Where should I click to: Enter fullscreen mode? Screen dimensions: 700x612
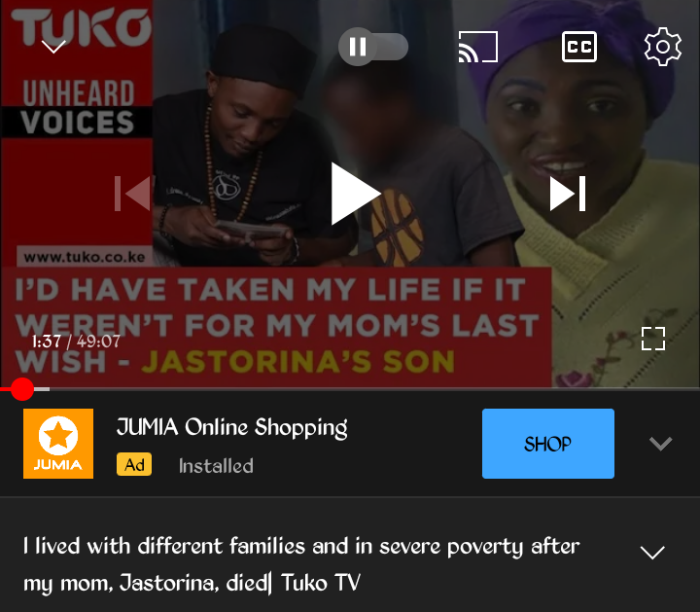coord(653,339)
